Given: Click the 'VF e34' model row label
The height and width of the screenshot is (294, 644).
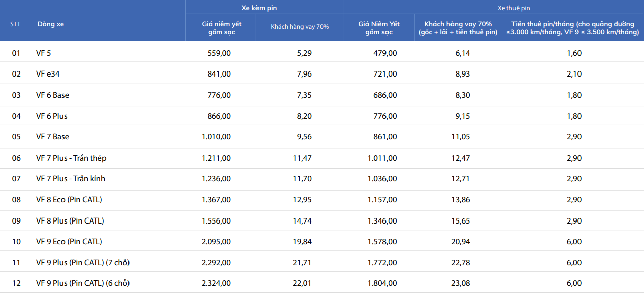Looking at the screenshot, I should point(48,74).
